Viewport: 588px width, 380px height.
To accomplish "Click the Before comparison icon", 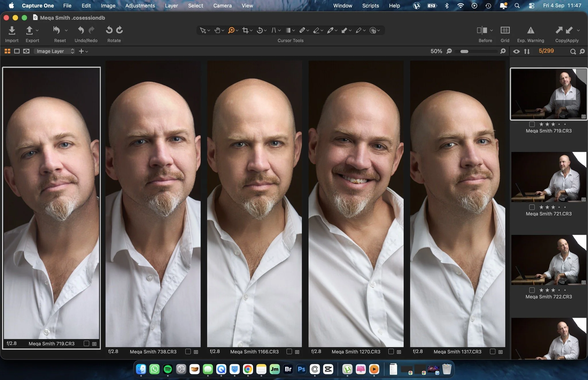I will point(482,30).
